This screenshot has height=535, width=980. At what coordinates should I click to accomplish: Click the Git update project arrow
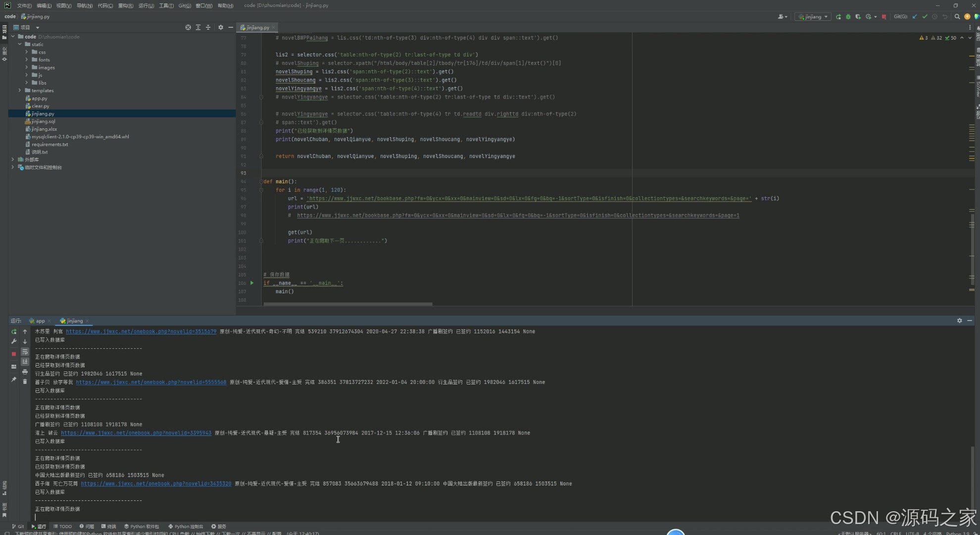pos(915,17)
